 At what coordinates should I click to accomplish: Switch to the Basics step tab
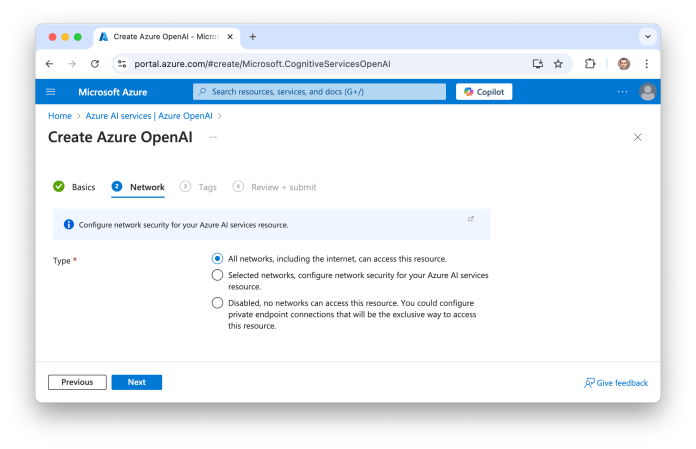[x=75, y=187]
